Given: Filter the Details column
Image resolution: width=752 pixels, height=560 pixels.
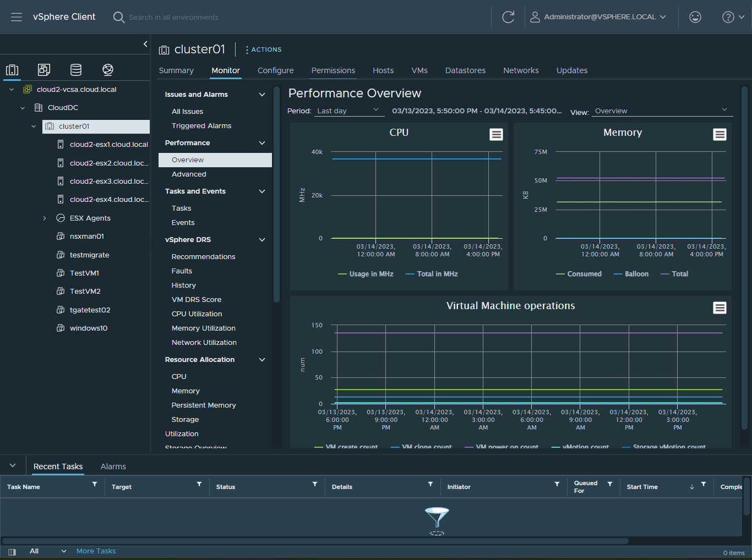Looking at the screenshot, I should pyautogui.click(x=431, y=484).
